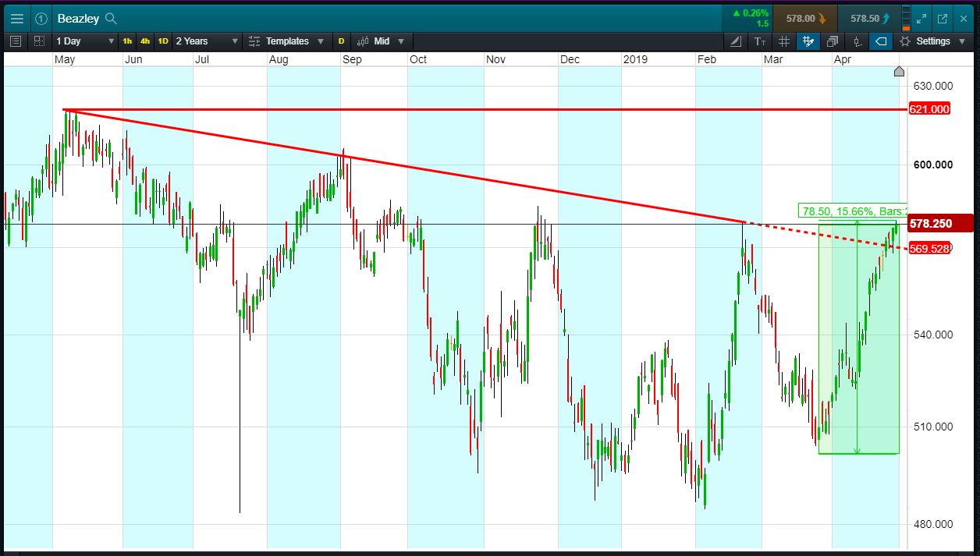Close the Beazley chart panel
Screen dimensions: 980x556
tap(964, 18)
